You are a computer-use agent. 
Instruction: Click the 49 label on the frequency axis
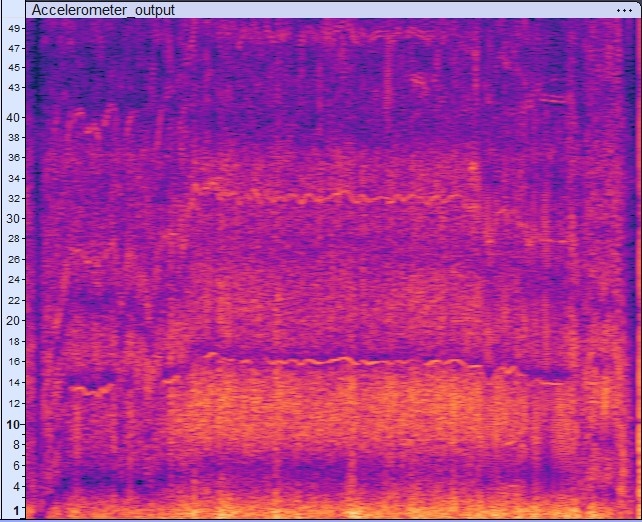pyautogui.click(x=14, y=29)
